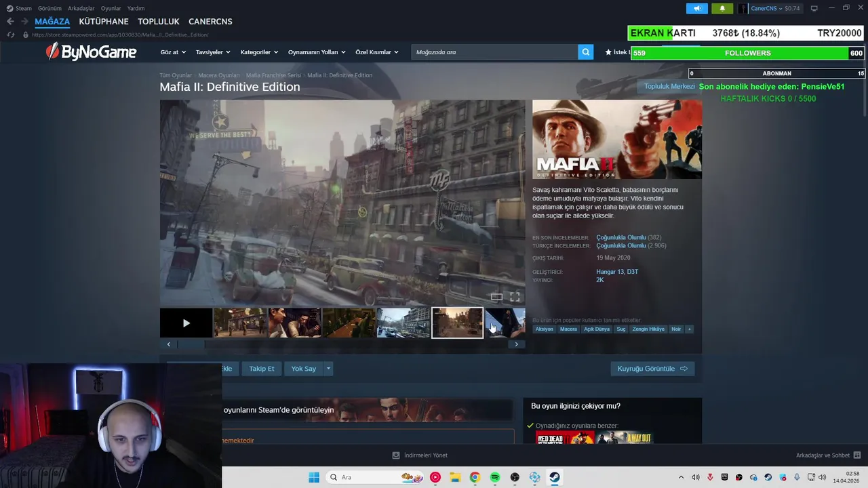Reload the store page with refresh icon
The width and height of the screenshot is (868, 488).
(x=10, y=35)
